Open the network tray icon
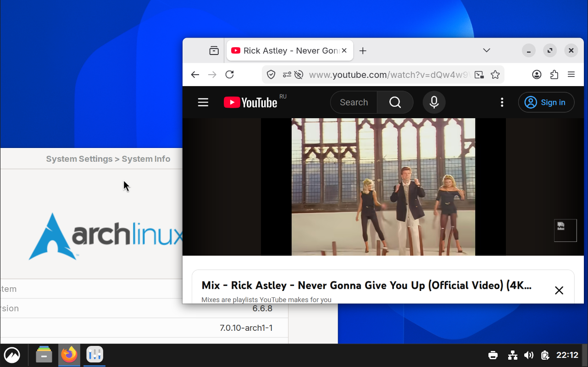The width and height of the screenshot is (588, 367). tap(513, 355)
